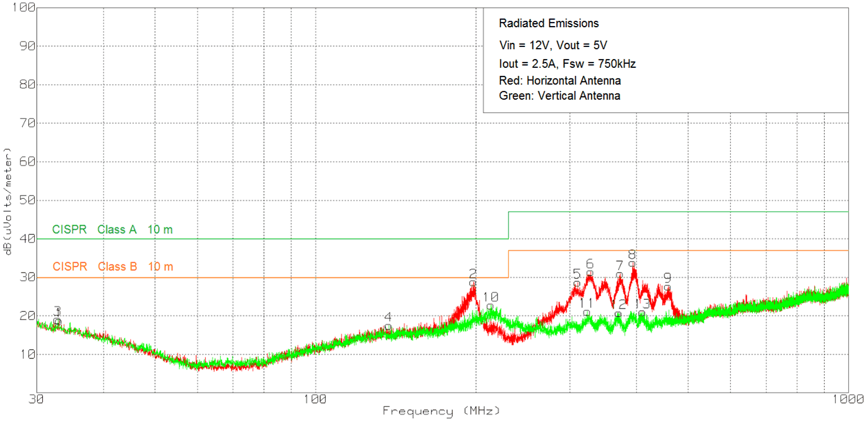Click peak marker 8 on the red trace
Screen dimensions: 868x424
(632, 264)
